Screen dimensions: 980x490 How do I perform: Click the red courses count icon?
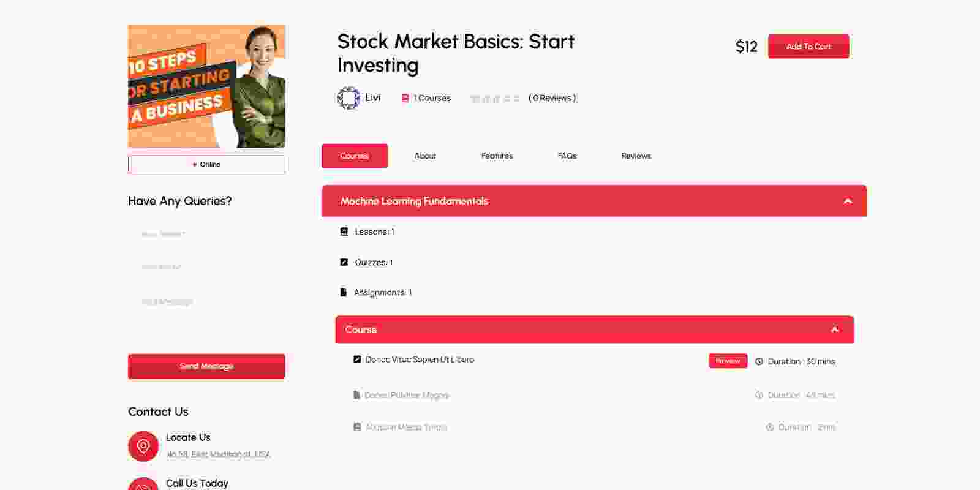tap(405, 98)
